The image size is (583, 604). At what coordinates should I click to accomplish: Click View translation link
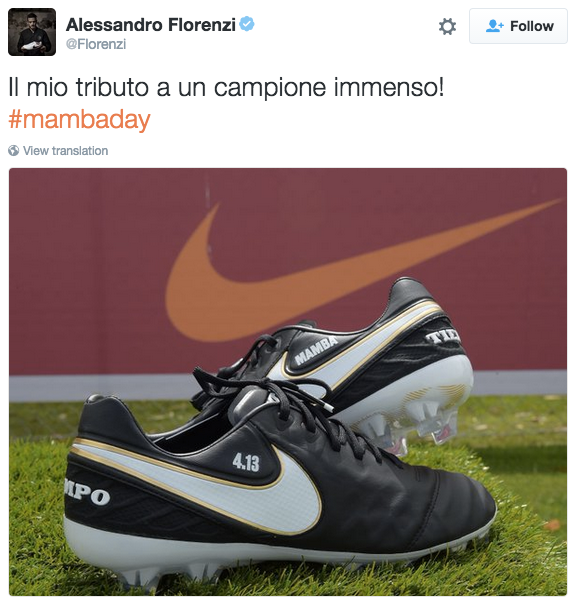(x=66, y=151)
